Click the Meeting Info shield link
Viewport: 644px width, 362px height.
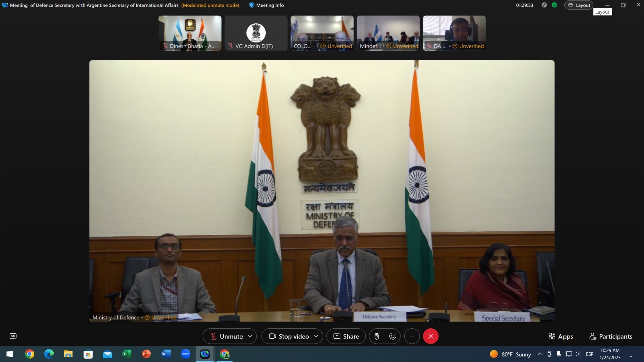266,5
